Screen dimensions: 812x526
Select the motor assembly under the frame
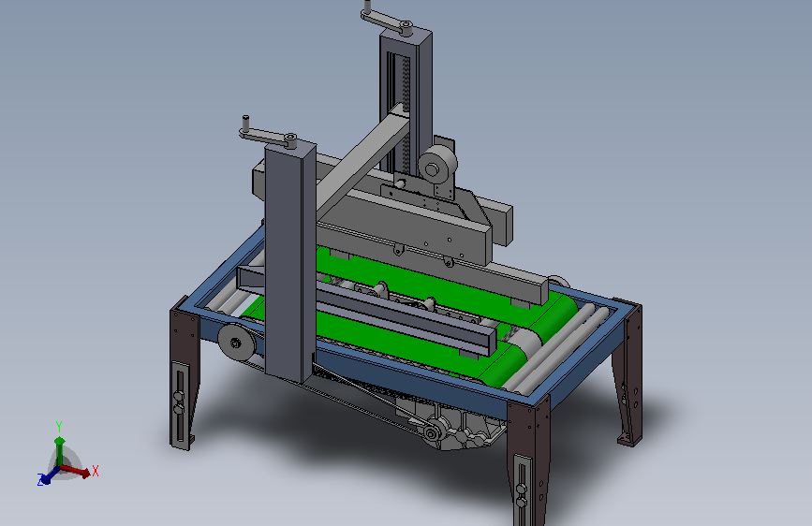click(450, 426)
